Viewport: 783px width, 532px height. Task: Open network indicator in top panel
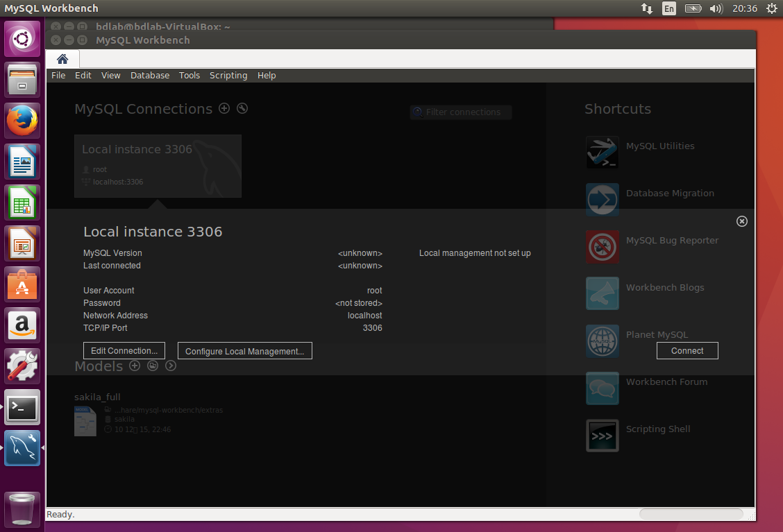pyautogui.click(x=647, y=8)
